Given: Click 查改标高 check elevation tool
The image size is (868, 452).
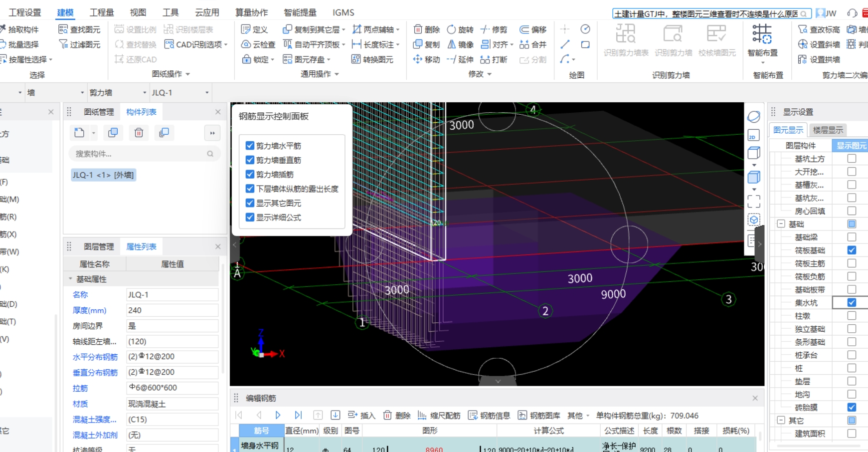Looking at the screenshot, I should [819, 29].
